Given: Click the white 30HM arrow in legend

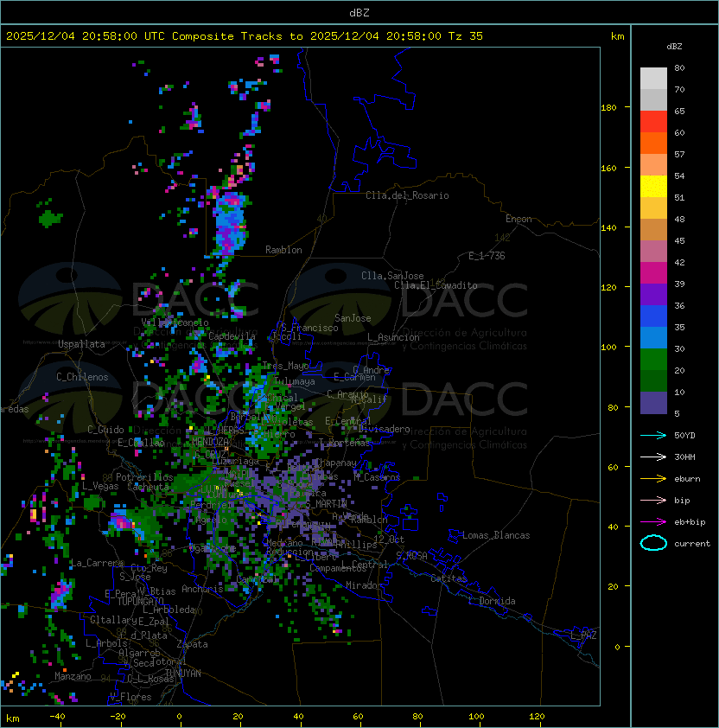Looking at the screenshot, I should 653,457.
